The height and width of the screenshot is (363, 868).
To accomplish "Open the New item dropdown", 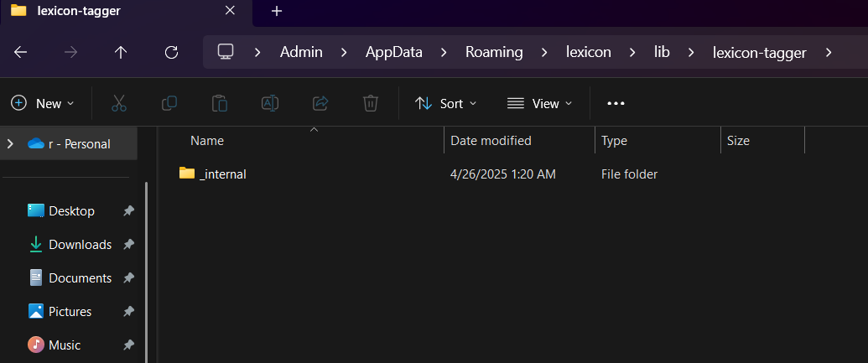I will 43,103.
